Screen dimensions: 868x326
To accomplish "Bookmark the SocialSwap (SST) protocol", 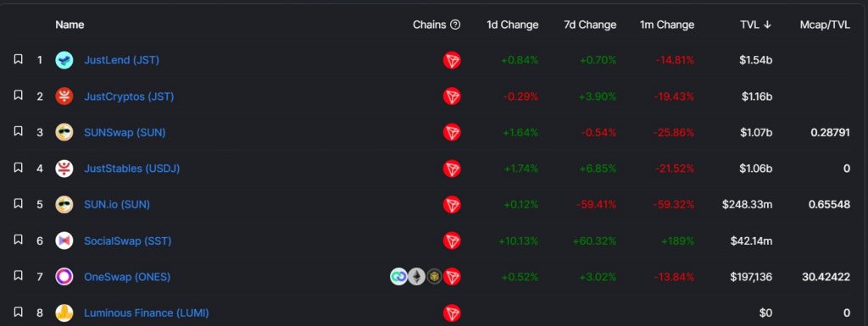I will pos(19,240).
